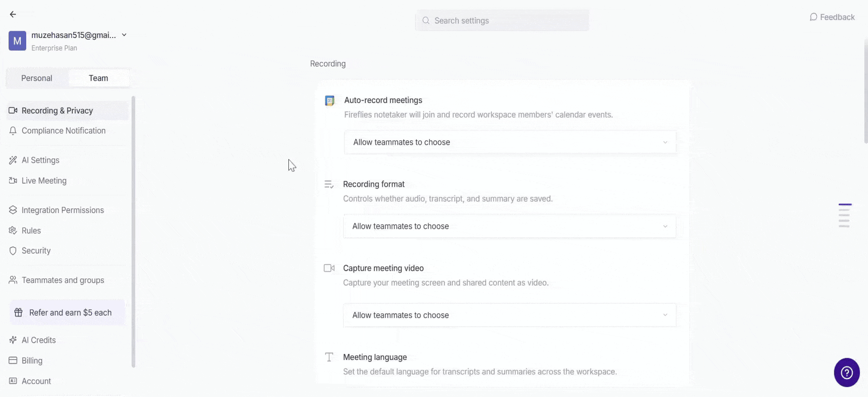Click the Auto-record meetings heading
The height and width of the screenshot is (397, 868).
click(x=383, y=100)
